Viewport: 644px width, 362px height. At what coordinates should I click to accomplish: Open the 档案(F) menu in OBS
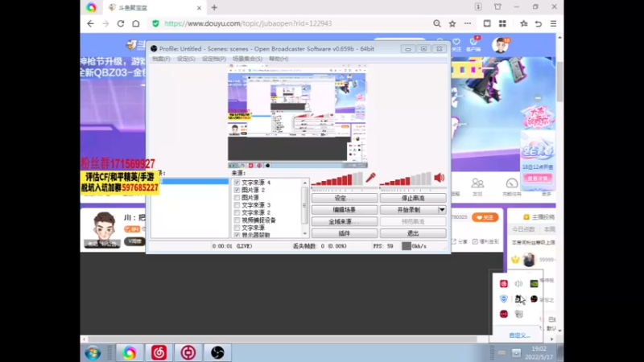[x=161, y=59]
